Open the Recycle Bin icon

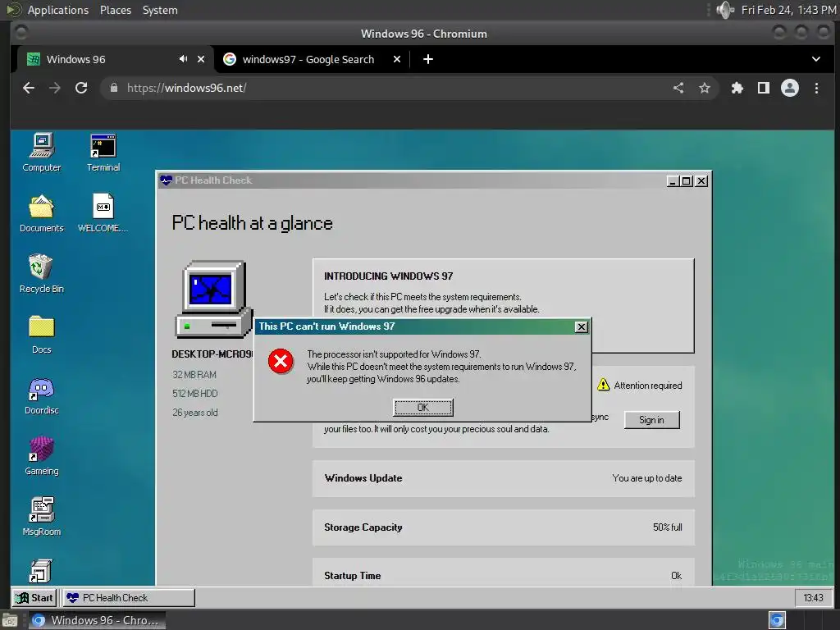tap(42, 273)
